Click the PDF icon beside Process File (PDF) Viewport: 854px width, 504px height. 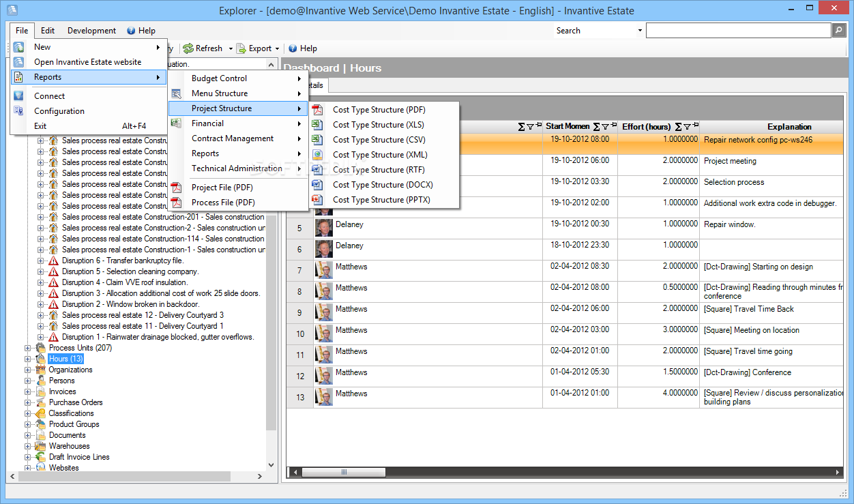point(176,203)
